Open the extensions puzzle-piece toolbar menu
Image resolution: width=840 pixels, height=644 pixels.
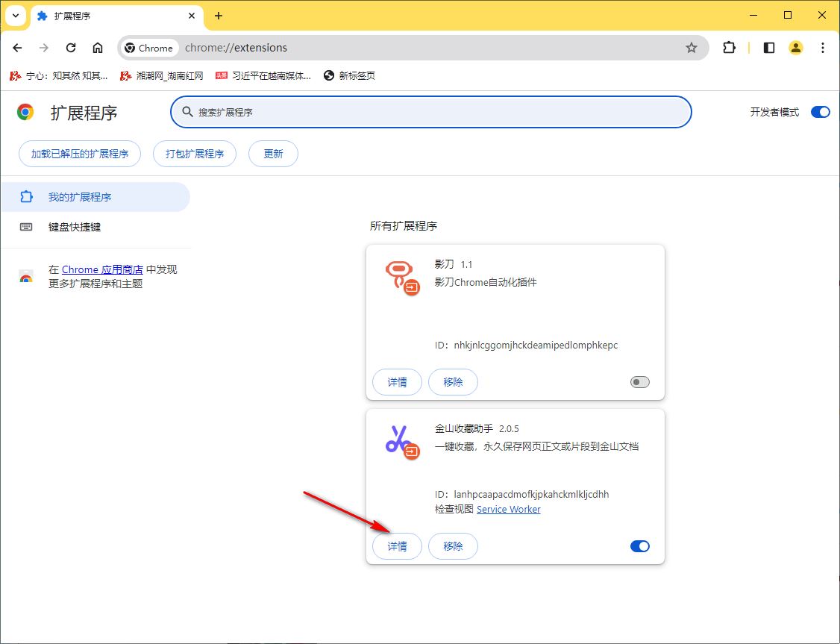[x=729, y=48]
